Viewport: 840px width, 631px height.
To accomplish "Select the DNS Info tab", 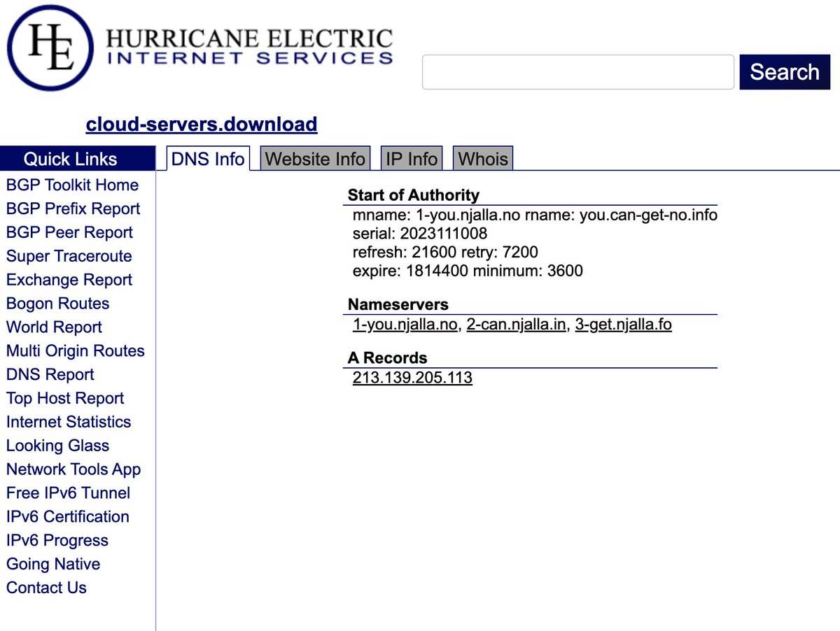I will coord(208,159).
